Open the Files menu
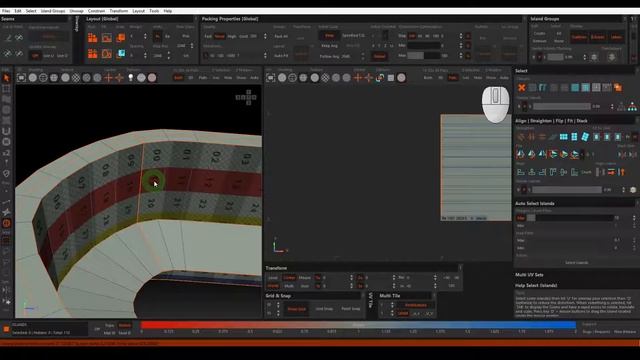The width and height of the screenshot is (640, 360). [x=6, y=11]
